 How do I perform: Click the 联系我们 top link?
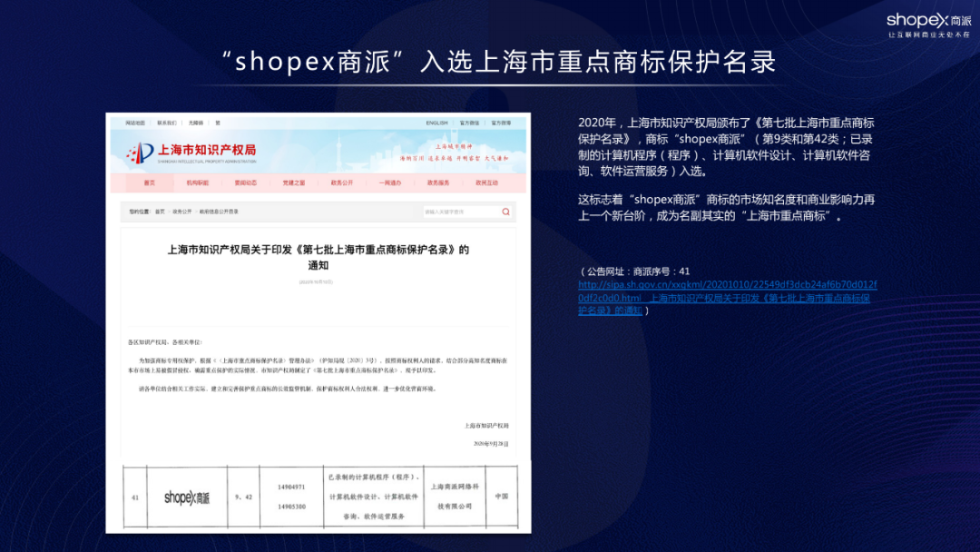click(x=167, y=123)
